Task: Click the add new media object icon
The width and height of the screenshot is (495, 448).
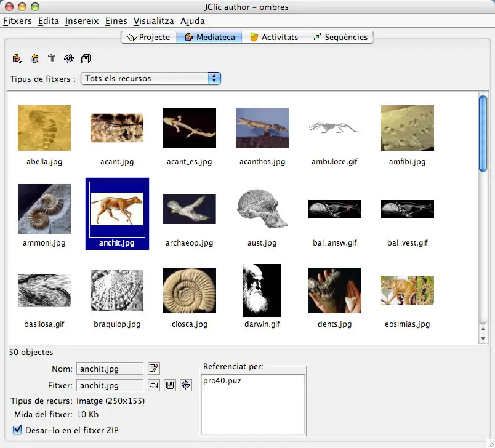Action: 17,58
